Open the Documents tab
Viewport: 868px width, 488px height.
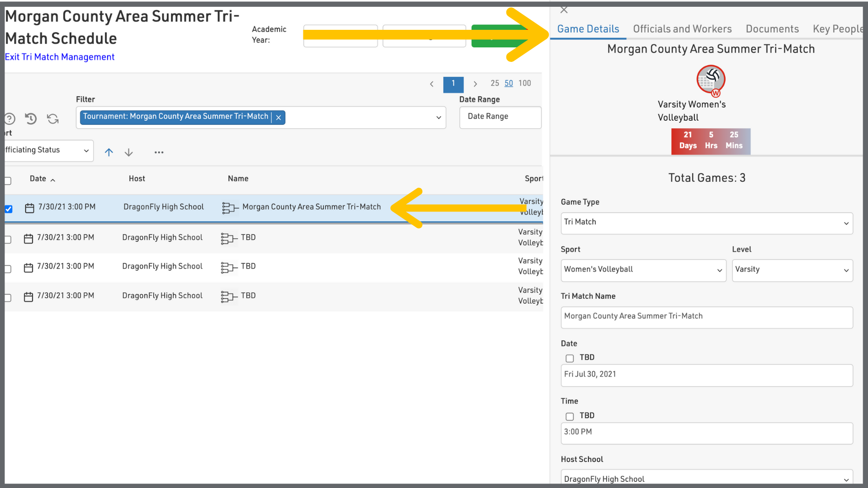(772, 29)
